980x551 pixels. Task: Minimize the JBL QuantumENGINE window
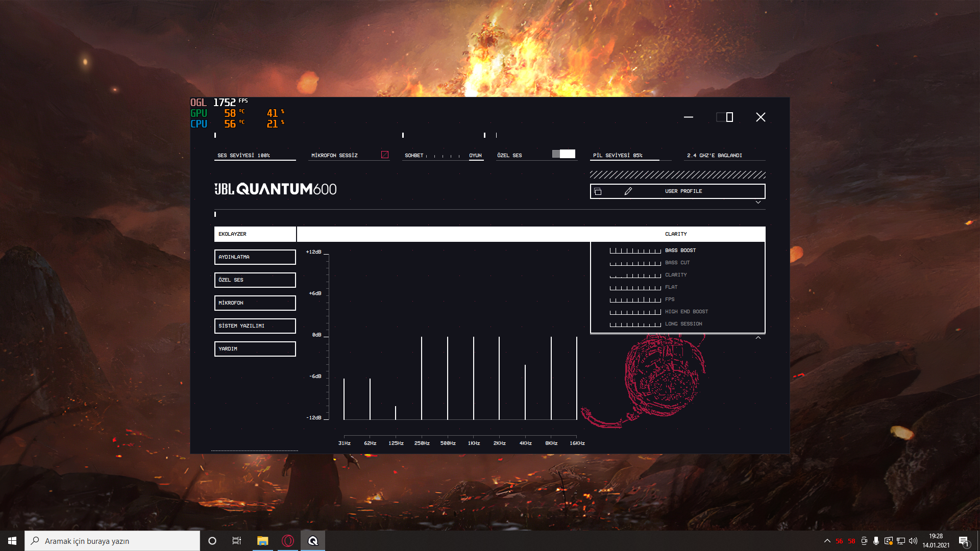pyautogui.click(x=689, y=117)
